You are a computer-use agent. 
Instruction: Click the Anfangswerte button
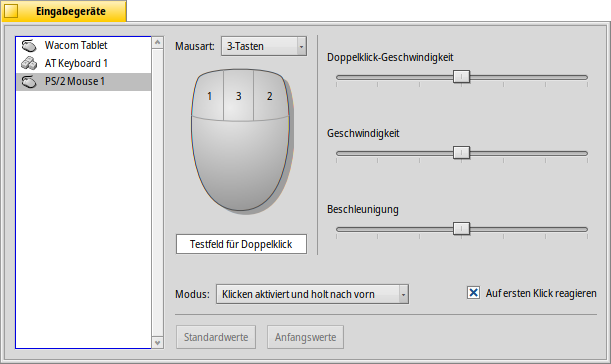(306, 337)
